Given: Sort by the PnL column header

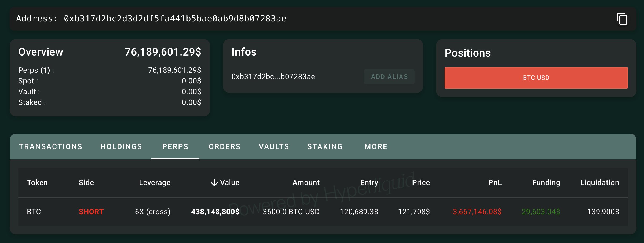Looking at the screenshot, I should (495, 183).
